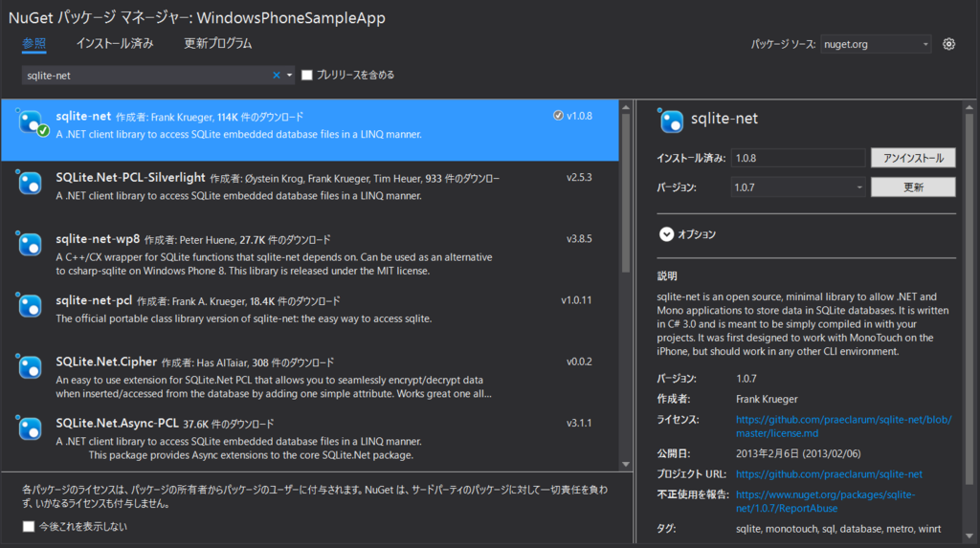
Task: Open the search history dropdown arrow
Action: (289, 75)
